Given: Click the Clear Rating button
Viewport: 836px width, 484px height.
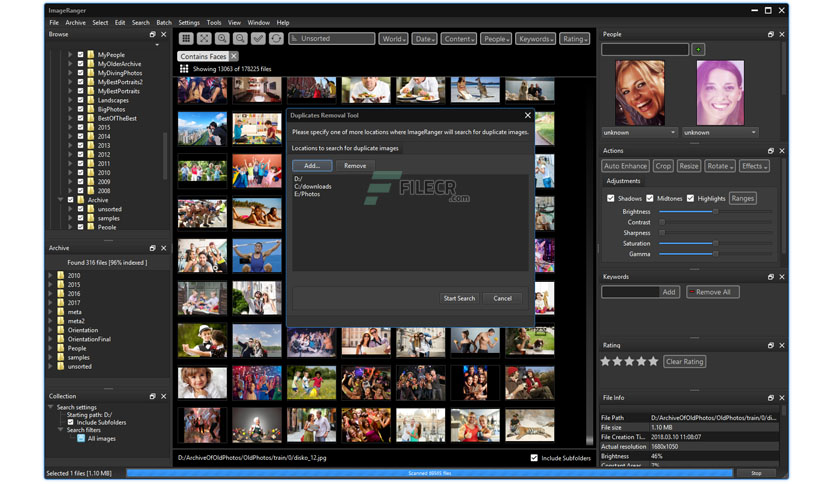Looking at the screenshot, I should click(685, 361).
